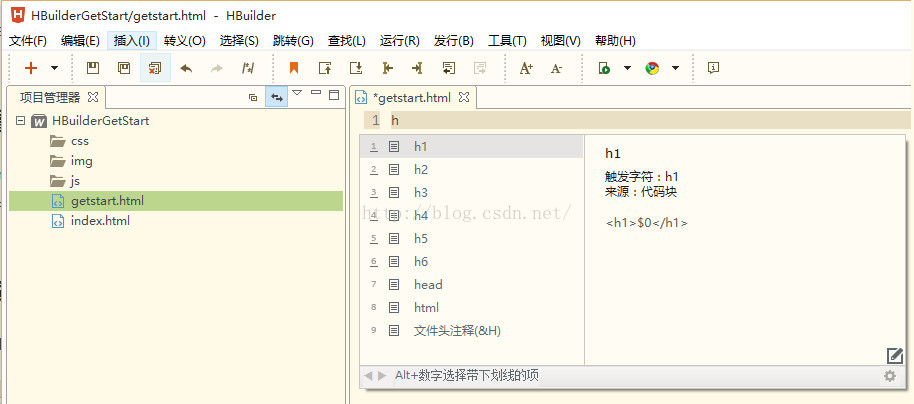Screen dimensions: 914x404
Task: Close the *getstart.html editor tab
Action: pyautogui.click(x=463, y=97)
